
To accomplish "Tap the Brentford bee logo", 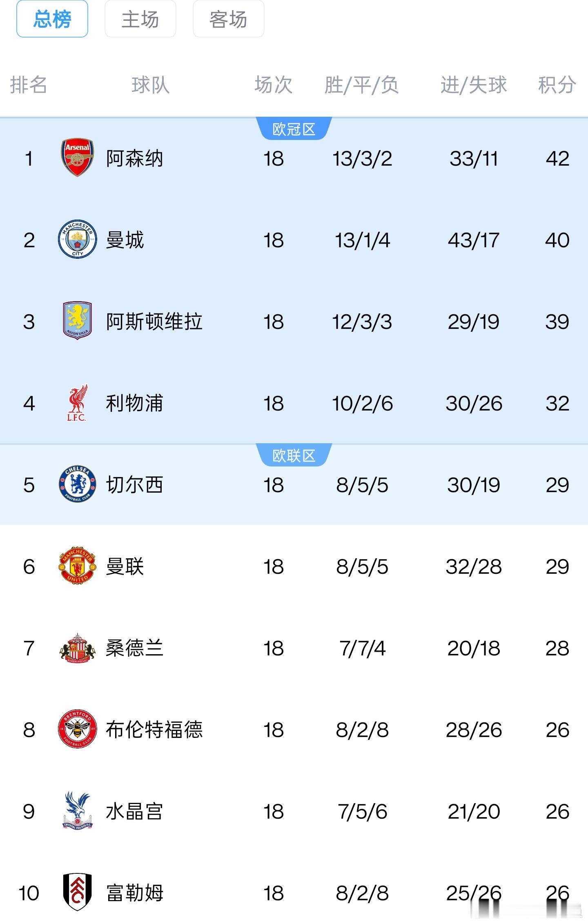I will click(77, 729).
